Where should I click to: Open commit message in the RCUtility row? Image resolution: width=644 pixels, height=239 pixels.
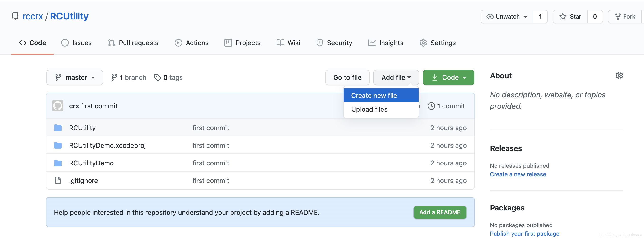(211, 128)
